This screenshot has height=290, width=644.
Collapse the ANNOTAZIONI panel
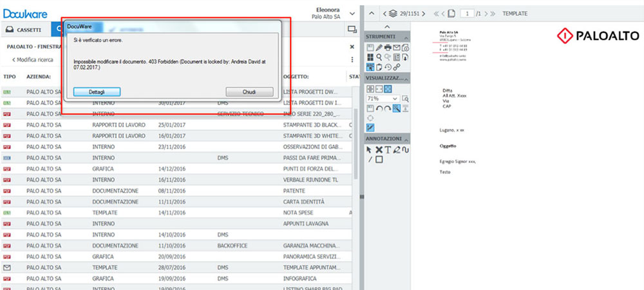pyautogui.click(x=406, y=140)
